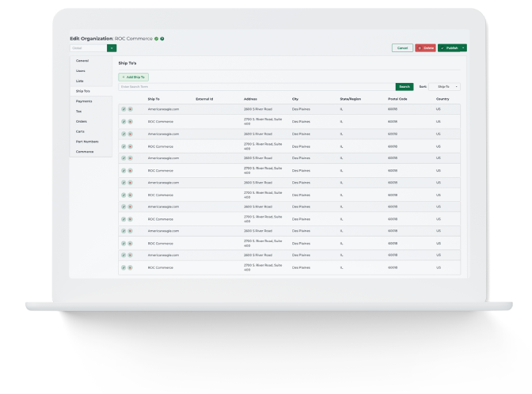Click the green checkmark status icon beside title

pyautogui.click(x=156, y=38)
